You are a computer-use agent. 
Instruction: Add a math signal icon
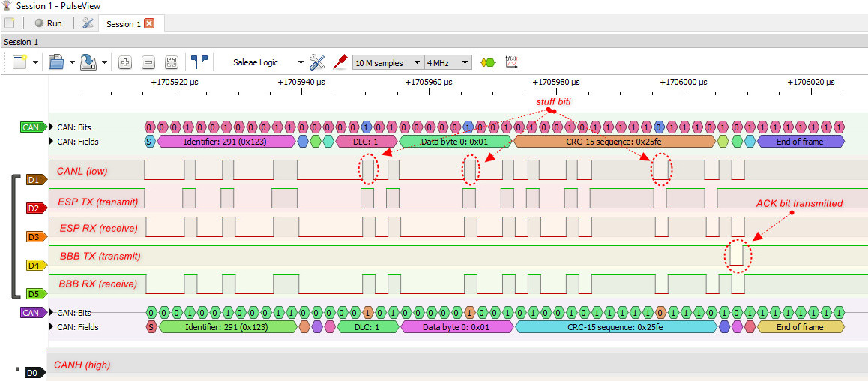click(x=511, y=62)
